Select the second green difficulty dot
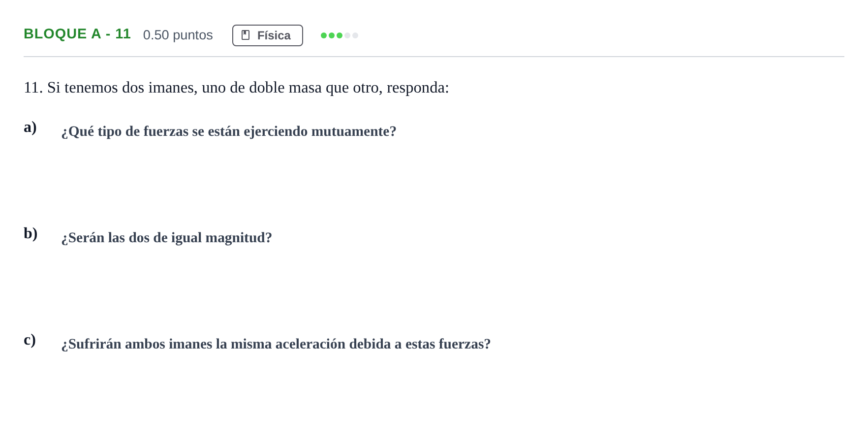This screenshot has height=445, width=868. [332, 35]
